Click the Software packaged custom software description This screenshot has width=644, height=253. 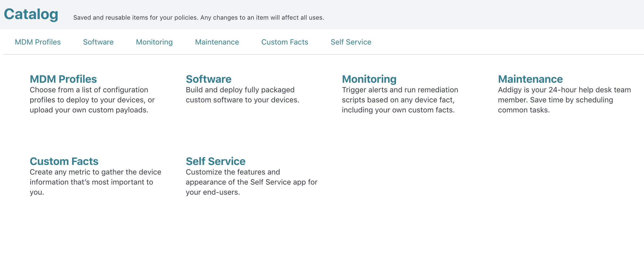[242, 95]
